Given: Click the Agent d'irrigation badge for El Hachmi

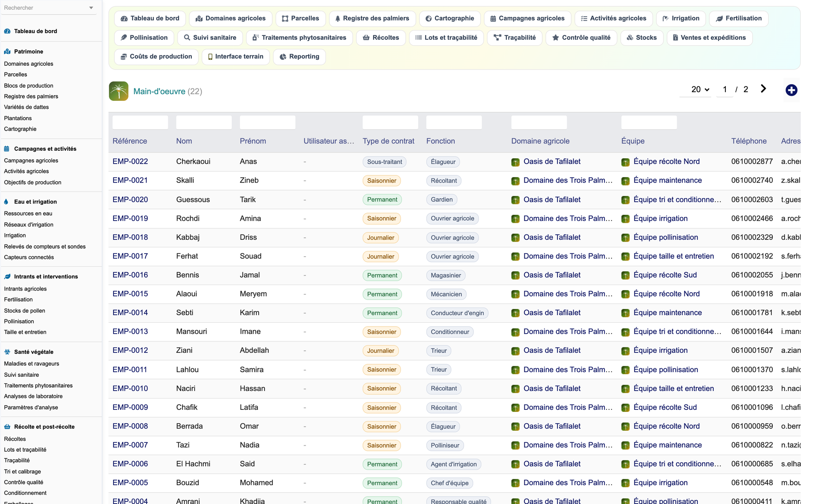Looking at the screenshot, I should click(454, 464).
